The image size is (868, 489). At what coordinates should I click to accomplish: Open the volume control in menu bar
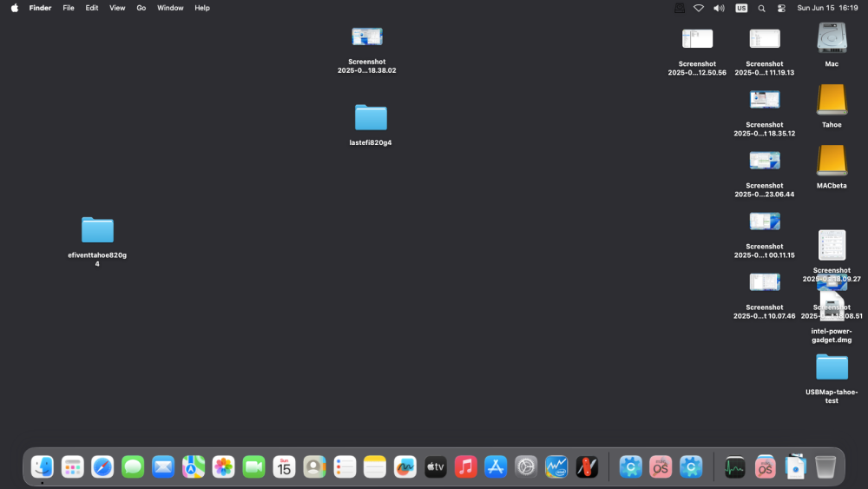(x=719, y=8)
